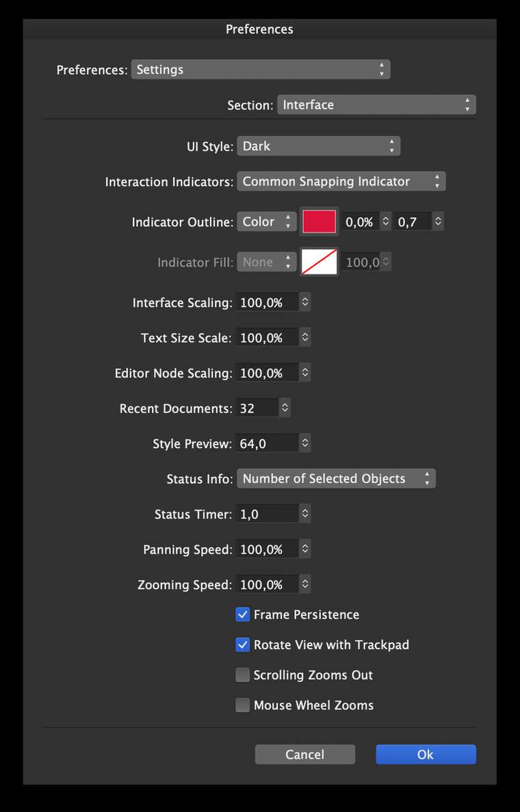The width and height of the screenshot is (520, 812).
Task: Open the Preferences Settings popup menu
Action: click(261, 69)
